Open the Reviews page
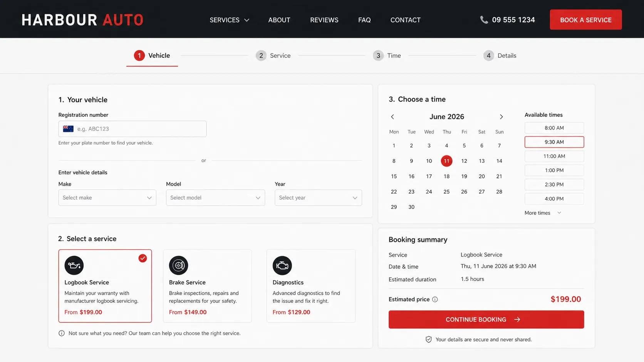Viewport: 644px width, 362px height. pos(324,20)
